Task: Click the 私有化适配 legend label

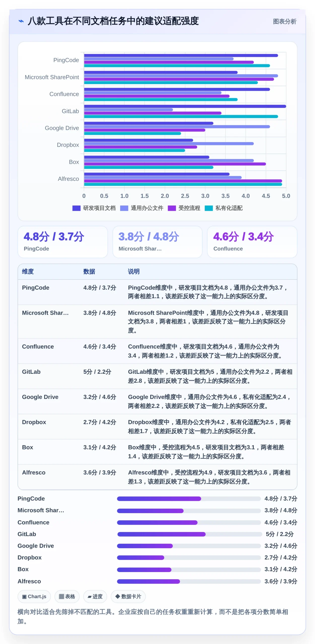Action: click(229, 208)
